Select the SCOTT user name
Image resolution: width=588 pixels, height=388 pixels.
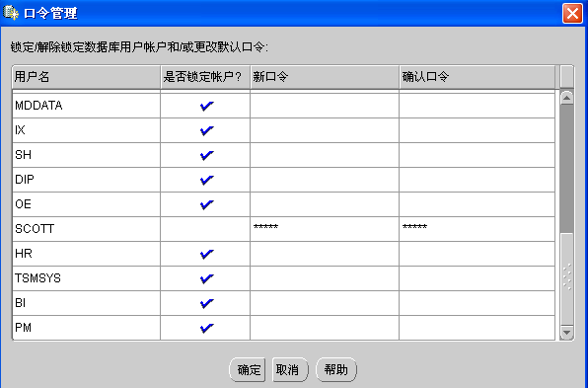point(35,229)
